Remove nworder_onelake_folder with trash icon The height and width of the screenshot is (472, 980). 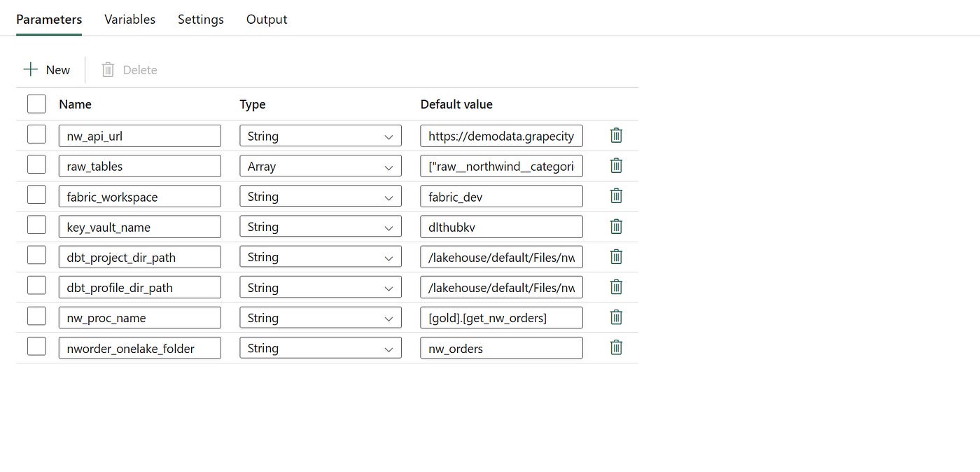click(x=616, y=347)
